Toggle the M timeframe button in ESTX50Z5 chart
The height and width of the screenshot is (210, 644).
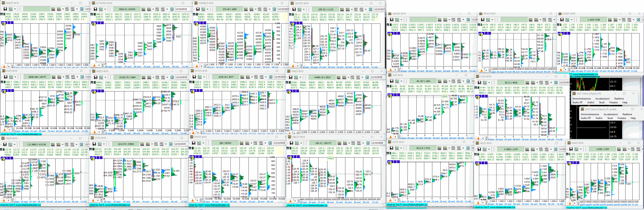tap(102, 23)
